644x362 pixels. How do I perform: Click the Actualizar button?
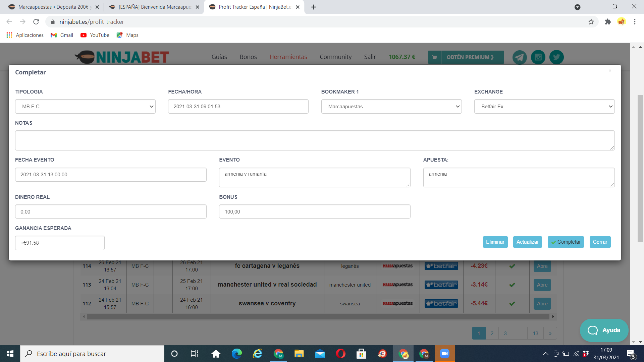[527, 242]
